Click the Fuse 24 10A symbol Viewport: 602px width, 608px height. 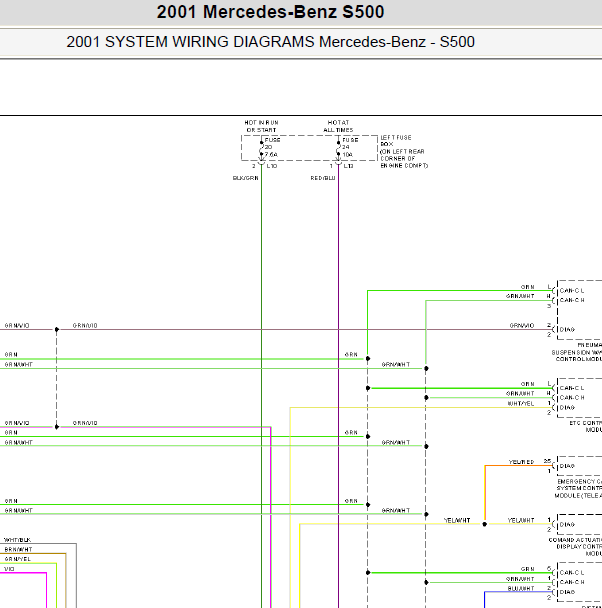(338, 148)
